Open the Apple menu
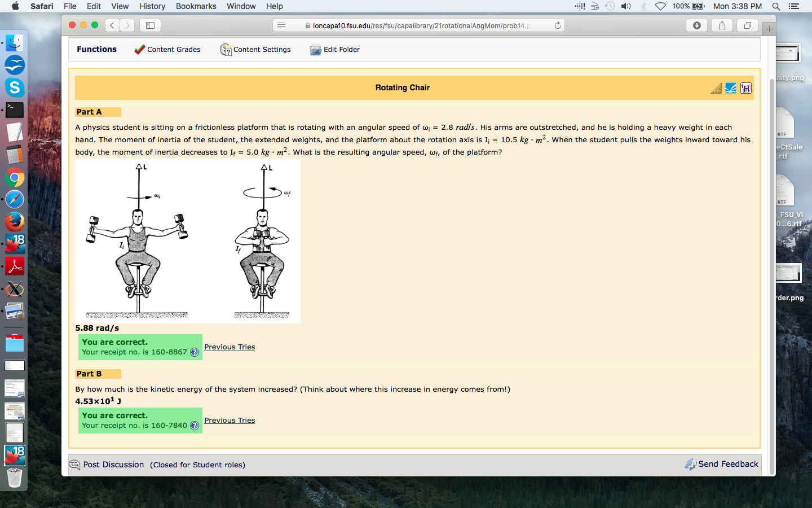Image resolution: width=812 pixels, height=508 pixels. click(x=15, y=6)
